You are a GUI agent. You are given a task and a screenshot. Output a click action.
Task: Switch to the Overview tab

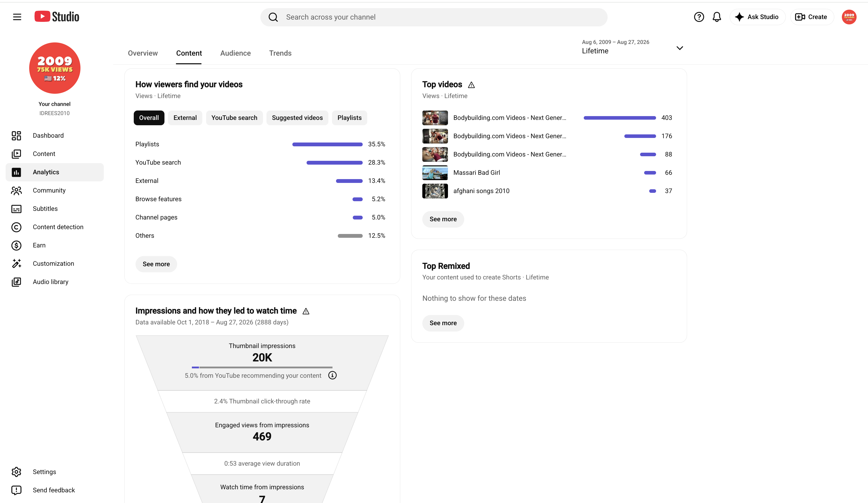(x=143, y=53)
